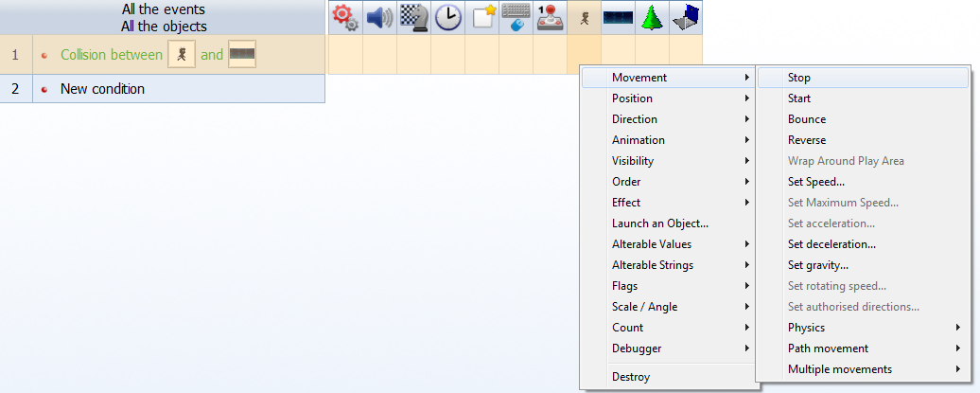Click event 1 cell under Timer column
This screenshot has height=393, width=980.
(x=447, y=54)
